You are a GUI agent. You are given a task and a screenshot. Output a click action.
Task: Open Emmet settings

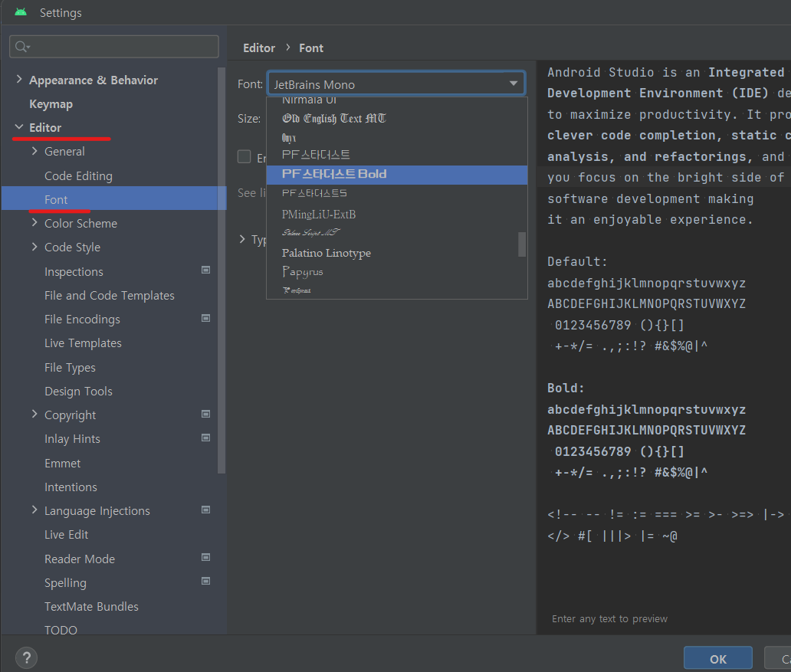pos(62,463)
